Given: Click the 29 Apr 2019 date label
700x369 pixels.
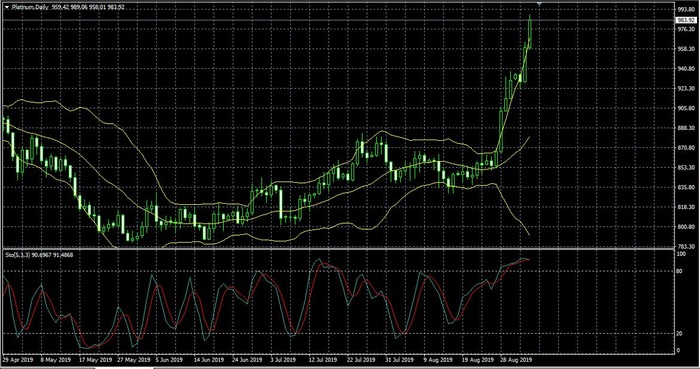Looking at the screenshot, I should click(x=18, y=359).
